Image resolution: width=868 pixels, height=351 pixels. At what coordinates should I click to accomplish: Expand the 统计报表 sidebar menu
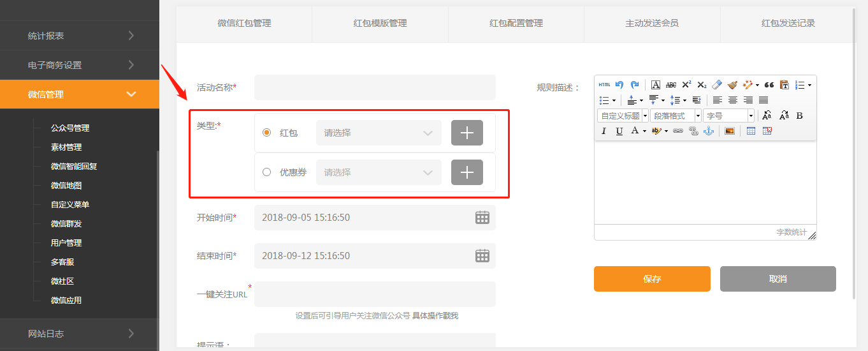coord(79,36)
